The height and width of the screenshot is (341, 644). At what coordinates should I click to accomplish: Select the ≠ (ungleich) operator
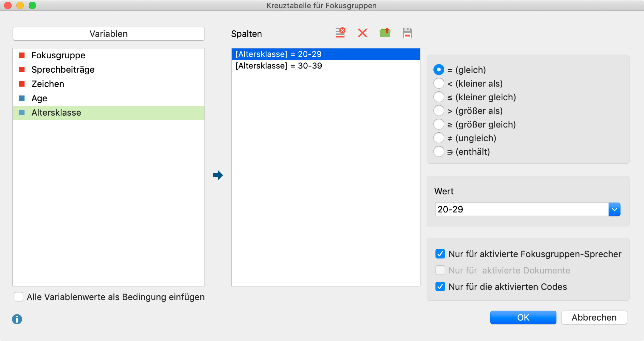point(439,138)
